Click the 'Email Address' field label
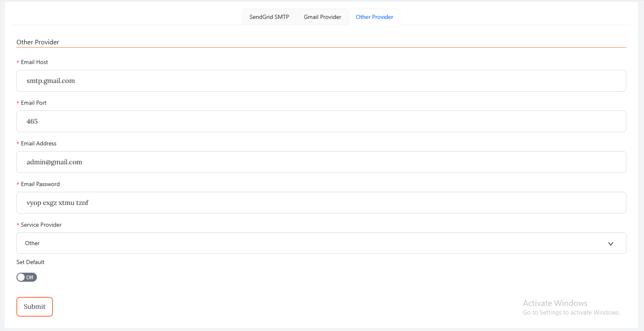Viewport: 644px width, 331px height. (39, 143)
